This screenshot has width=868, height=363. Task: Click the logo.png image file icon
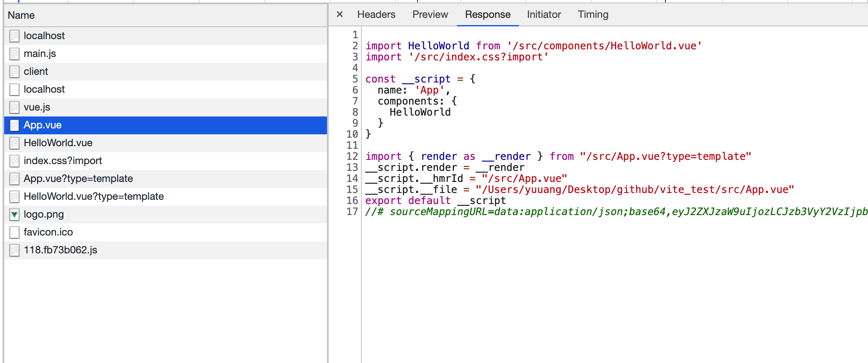pyautogui.click(x=14, y=215)
